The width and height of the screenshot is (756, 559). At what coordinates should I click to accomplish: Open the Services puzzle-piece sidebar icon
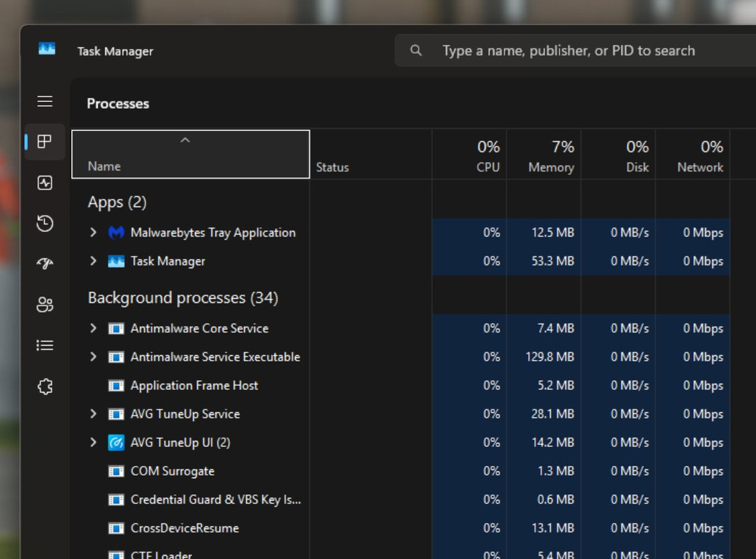pos(45,386)
